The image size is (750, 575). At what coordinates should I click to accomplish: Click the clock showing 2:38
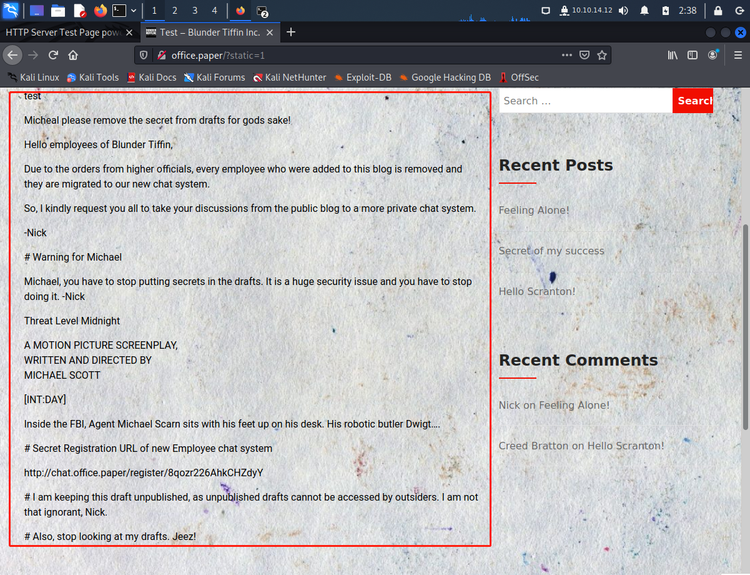tap(687, 11)
